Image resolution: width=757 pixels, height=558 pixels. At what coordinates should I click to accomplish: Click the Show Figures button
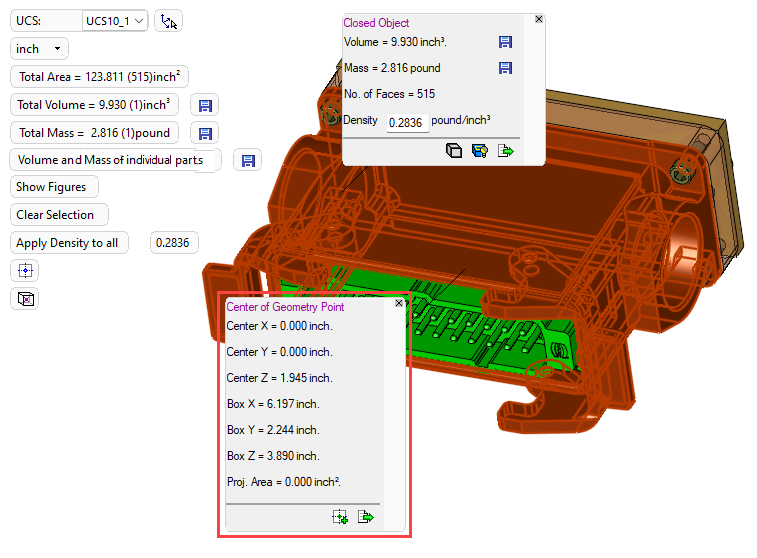pyautogui.click(x=54, y=187)
